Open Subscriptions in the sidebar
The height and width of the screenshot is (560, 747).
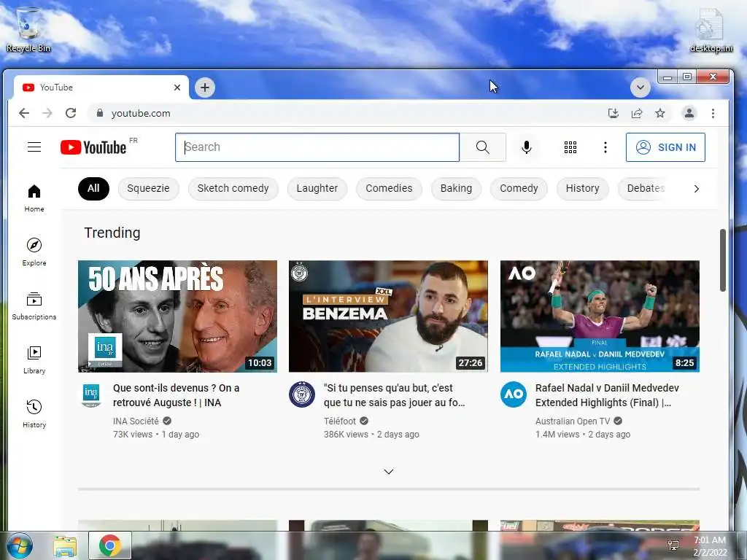click(34, 306)
